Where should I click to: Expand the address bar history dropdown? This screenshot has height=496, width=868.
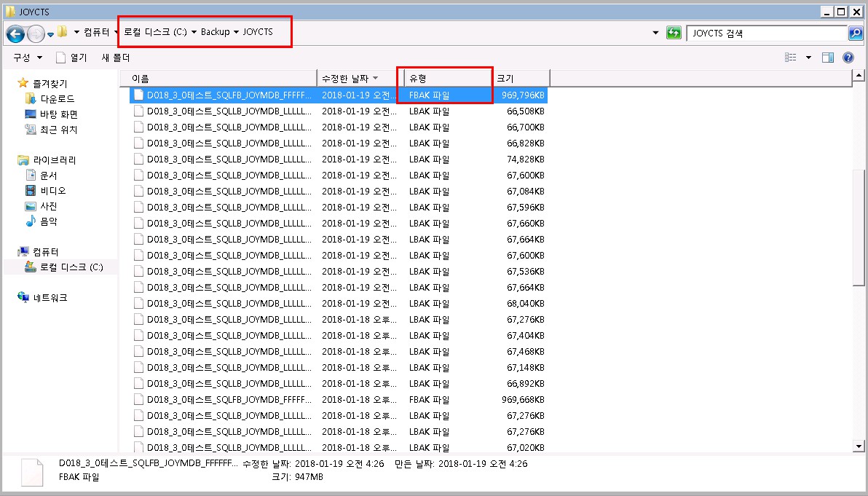click(655, 34)
